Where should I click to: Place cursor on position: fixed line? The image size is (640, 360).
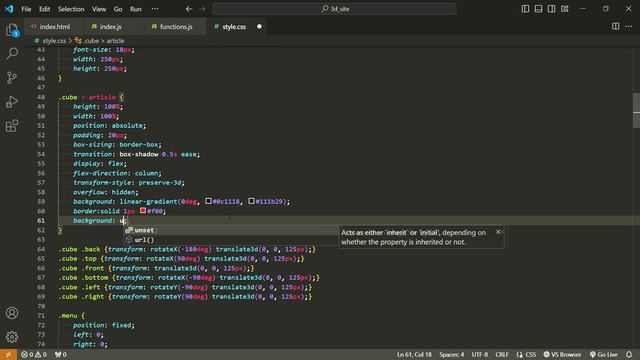click(x=104, y=325)
